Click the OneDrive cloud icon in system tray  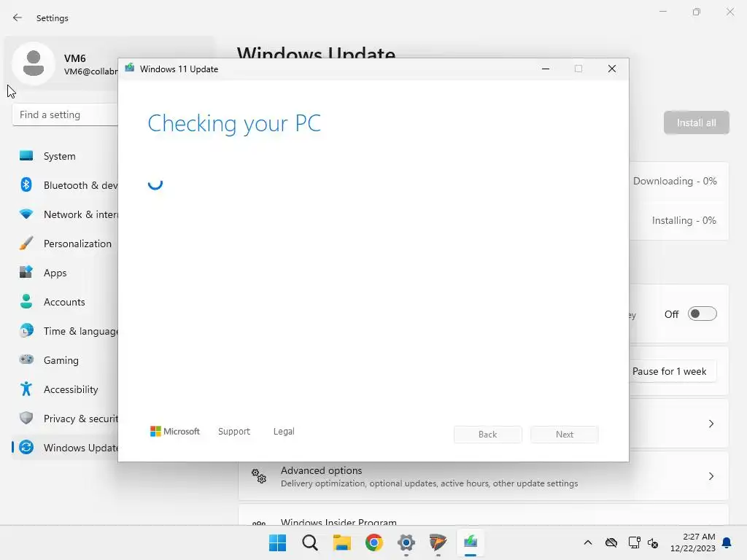tap(611, 542)
